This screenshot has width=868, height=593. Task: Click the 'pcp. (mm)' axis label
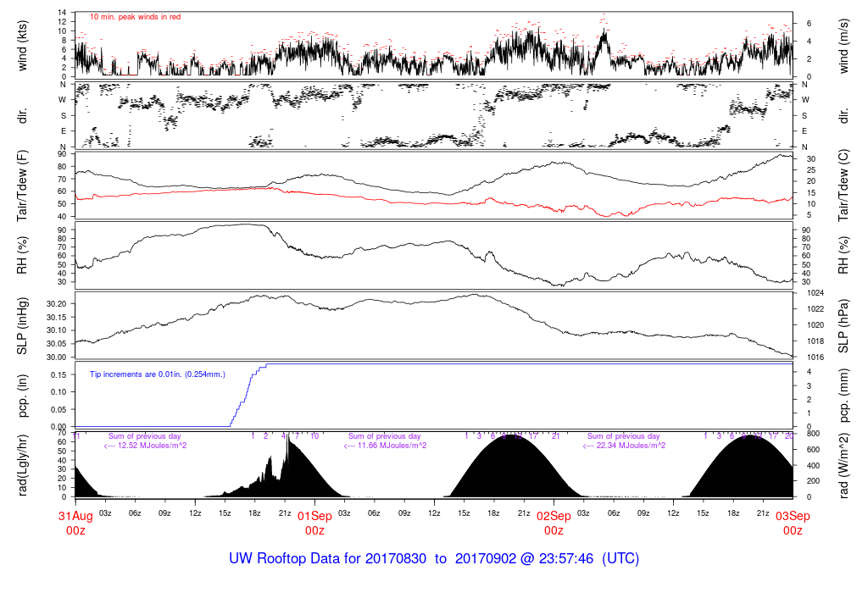pos(843,396)
